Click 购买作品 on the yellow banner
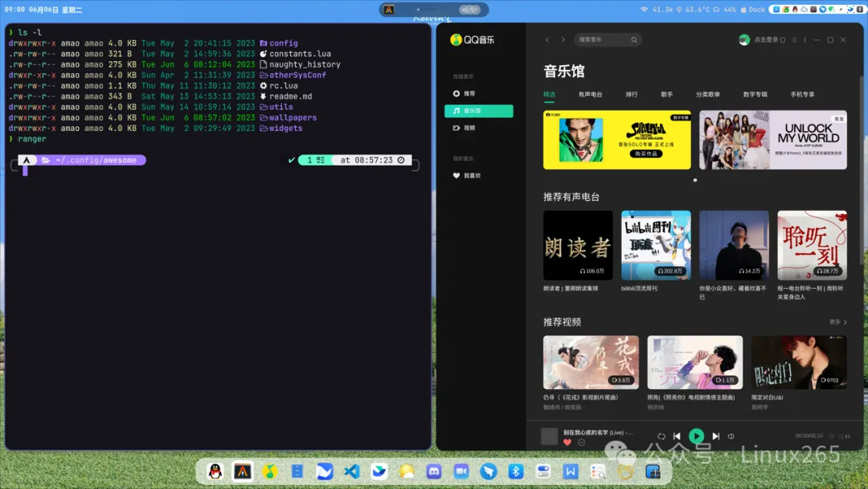868x489 pixels. (646, 154)
